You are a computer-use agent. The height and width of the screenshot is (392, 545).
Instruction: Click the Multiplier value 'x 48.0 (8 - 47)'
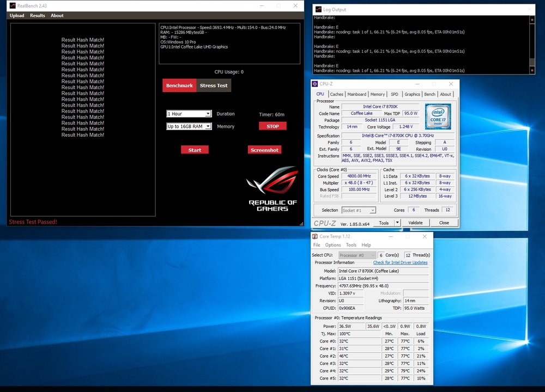coord(359,182)
